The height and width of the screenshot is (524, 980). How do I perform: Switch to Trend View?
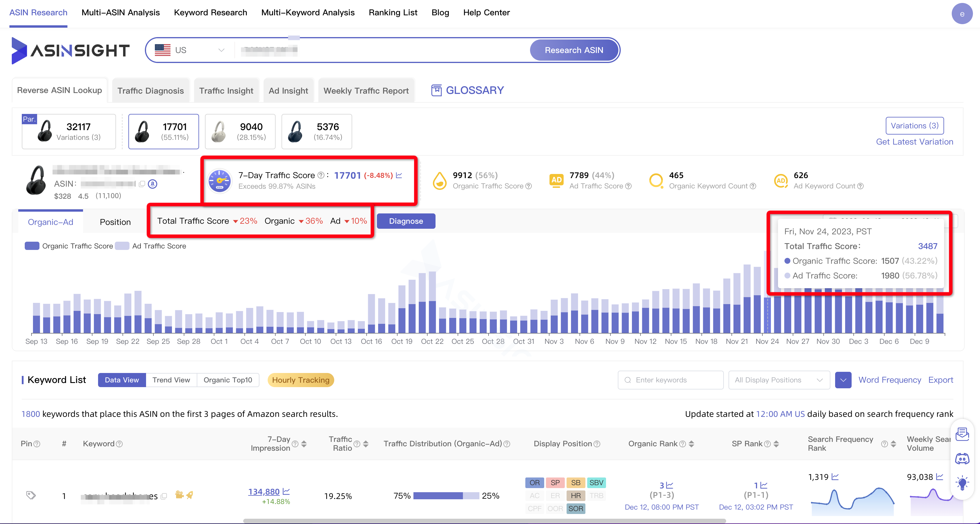pyautogui.click(x=171, y=380)
